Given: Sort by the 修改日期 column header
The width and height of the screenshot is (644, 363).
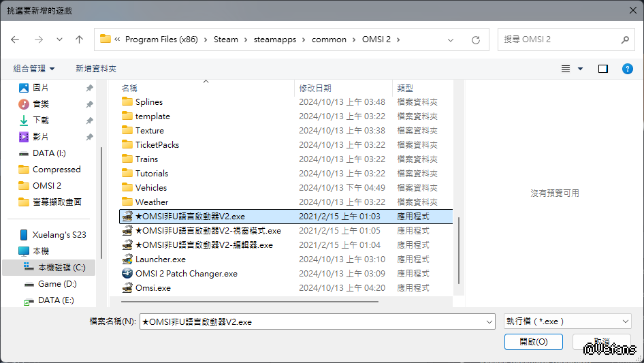Looking at the screenshot, I should tap(315, 88).
